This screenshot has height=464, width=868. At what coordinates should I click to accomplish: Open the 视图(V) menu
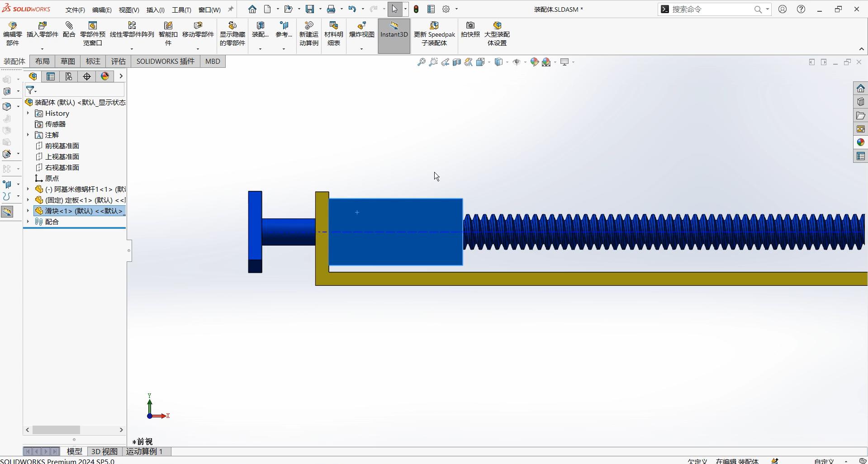click(129, 9)
